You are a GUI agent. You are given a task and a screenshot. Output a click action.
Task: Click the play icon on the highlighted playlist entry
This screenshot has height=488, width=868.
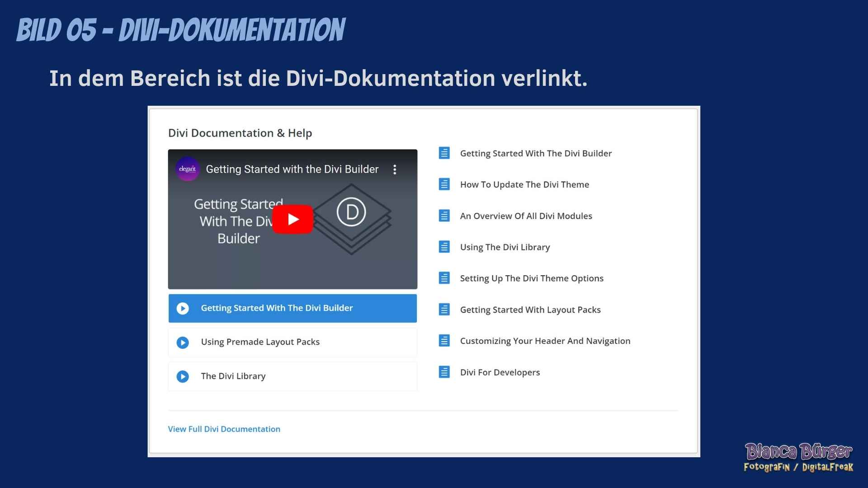[x=183, y=308]
